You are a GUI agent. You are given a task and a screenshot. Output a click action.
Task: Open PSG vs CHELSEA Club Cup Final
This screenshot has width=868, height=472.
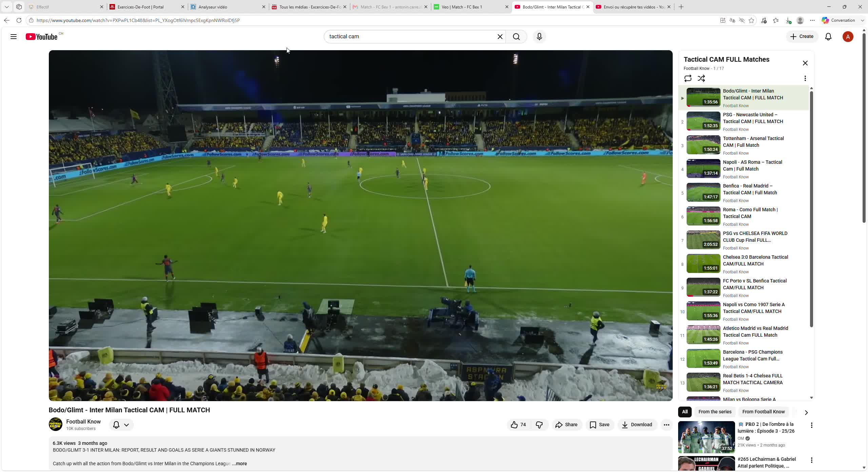pos(743,240)
